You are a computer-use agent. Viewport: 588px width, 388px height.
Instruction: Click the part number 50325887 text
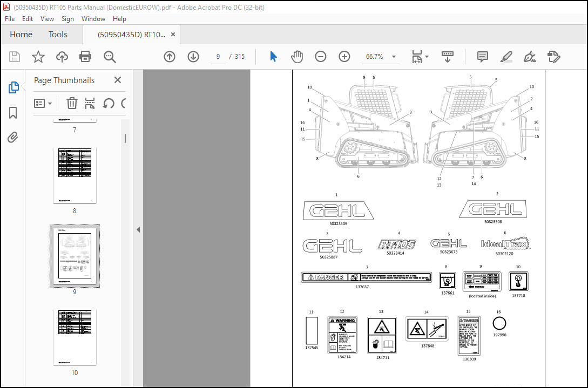coord(328,257)
